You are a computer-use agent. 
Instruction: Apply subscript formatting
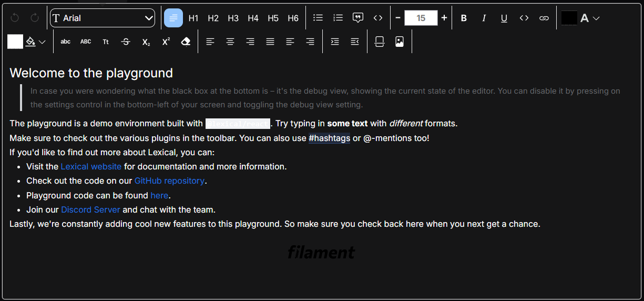point(146,42)
